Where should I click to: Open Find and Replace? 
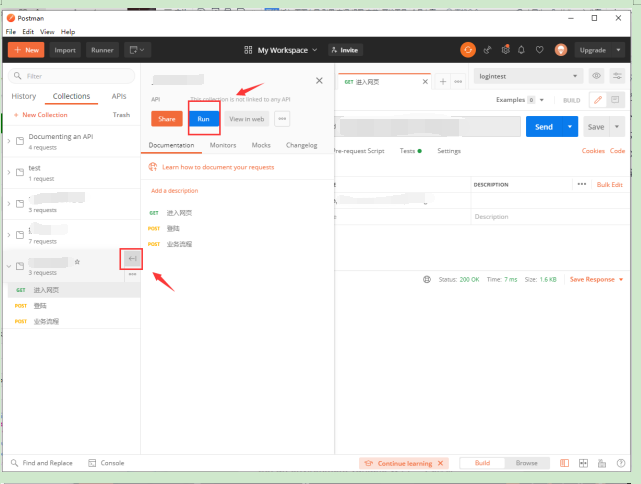42,463
